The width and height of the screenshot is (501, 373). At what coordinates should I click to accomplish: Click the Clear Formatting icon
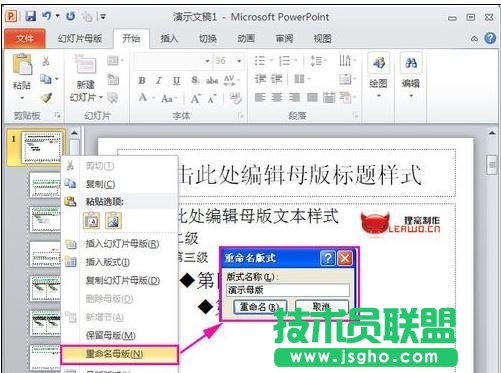(235, 98)
